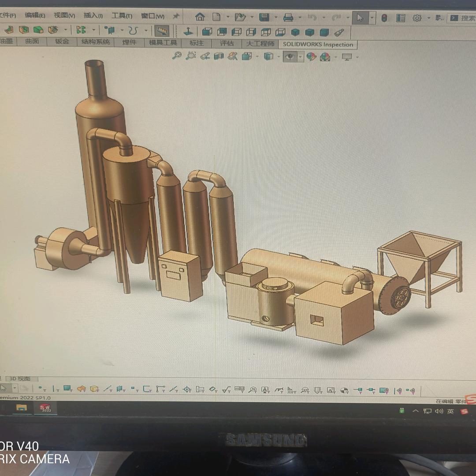The height and width of the screenshot is (476, 476).
Task: Open the Display Style dropdown arrow
Action: tap(278, 56)
